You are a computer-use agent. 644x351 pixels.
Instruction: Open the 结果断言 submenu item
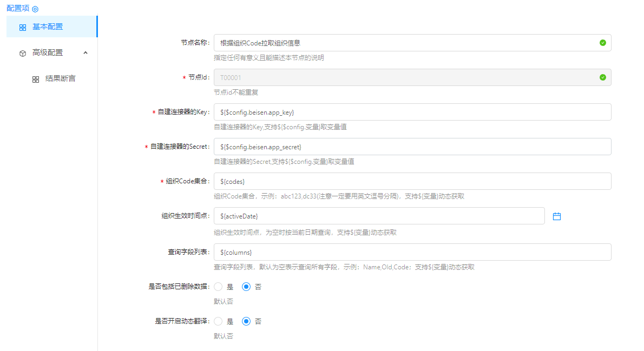click(x=60, y=78)
